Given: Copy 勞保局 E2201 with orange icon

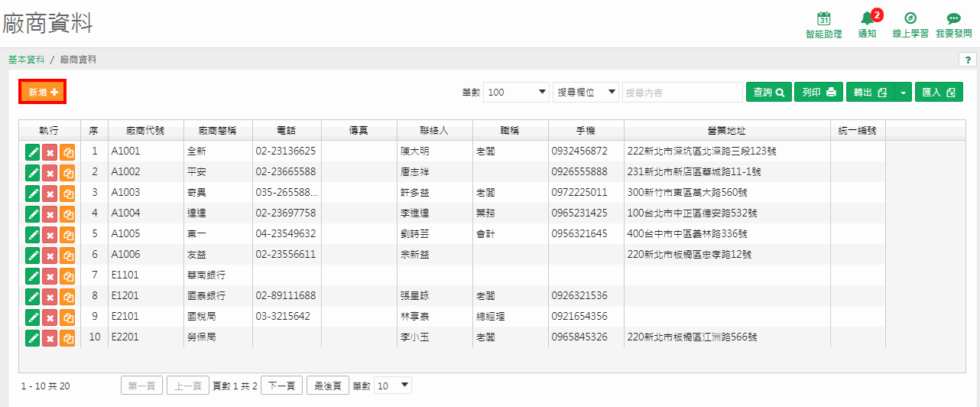Looking at the screenshot, I should pos(67,337).
